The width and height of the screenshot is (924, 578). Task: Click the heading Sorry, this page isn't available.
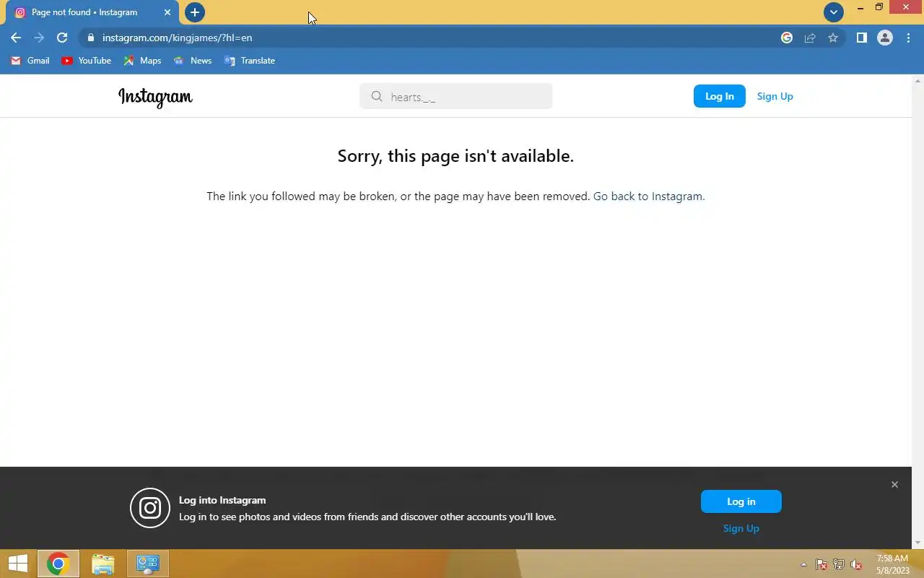coord(456,156)
